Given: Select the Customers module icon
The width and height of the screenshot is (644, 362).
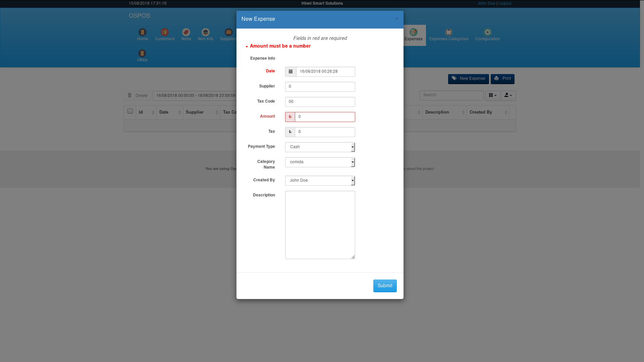Looking at the screenshot, I should click(165, 32).
